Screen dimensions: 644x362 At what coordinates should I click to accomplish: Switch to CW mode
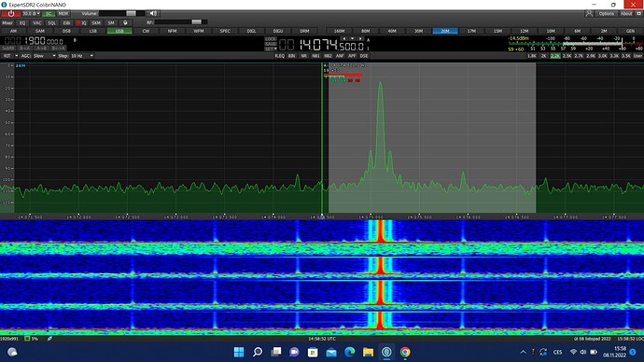coord(146,31)
